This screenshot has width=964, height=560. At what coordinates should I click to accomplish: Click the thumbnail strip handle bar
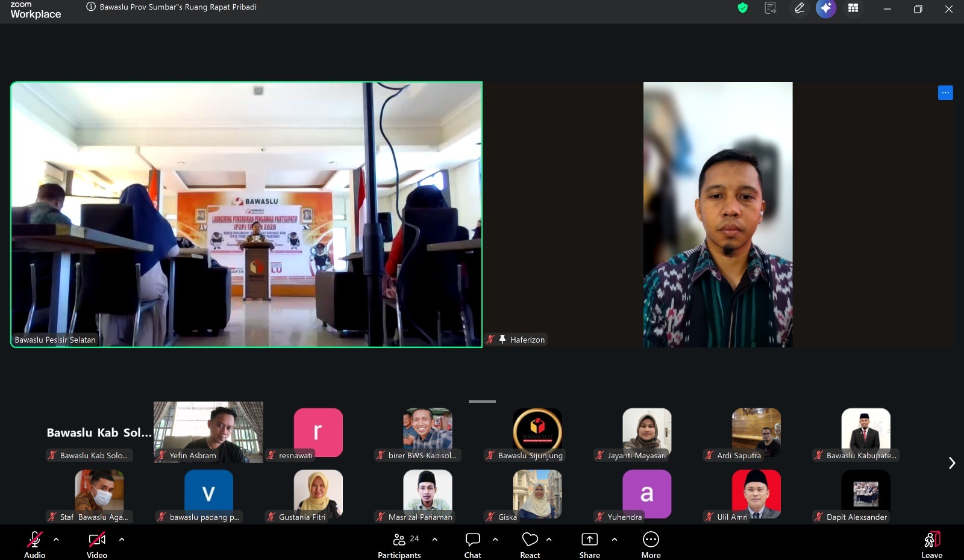(x=482, y=401)
